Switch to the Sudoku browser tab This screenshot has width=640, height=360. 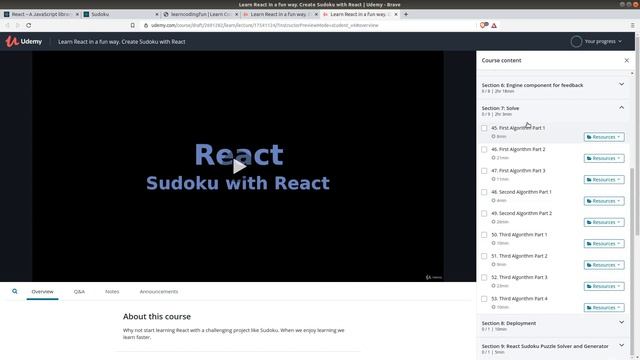tap(120, 14)
